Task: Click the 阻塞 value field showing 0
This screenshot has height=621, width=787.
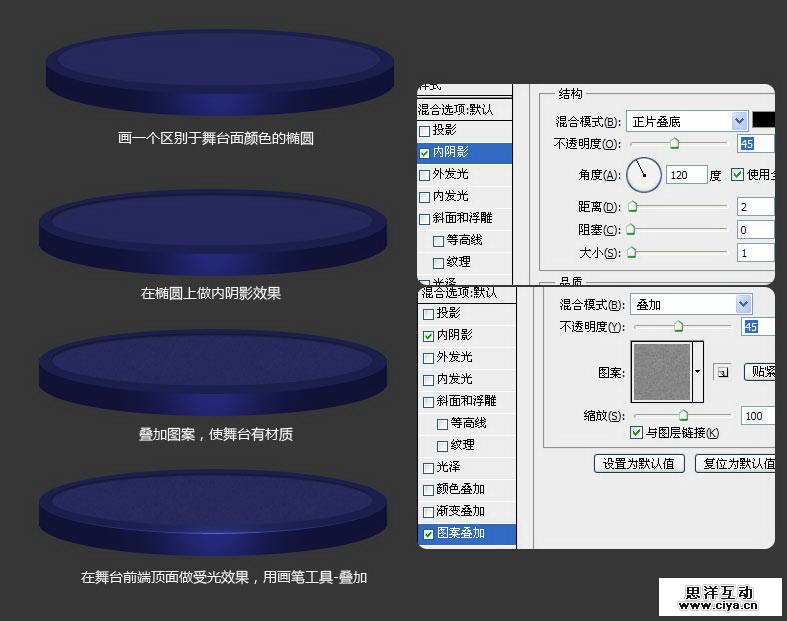Action: (x=755, y=230)
